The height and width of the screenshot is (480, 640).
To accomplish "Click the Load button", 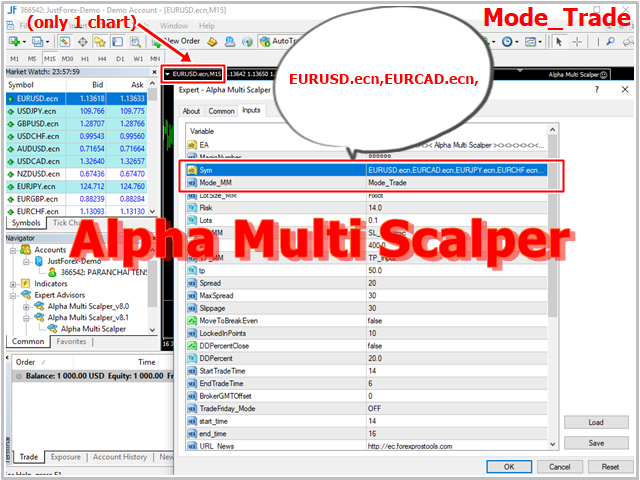I will click(x=596, y=422).
